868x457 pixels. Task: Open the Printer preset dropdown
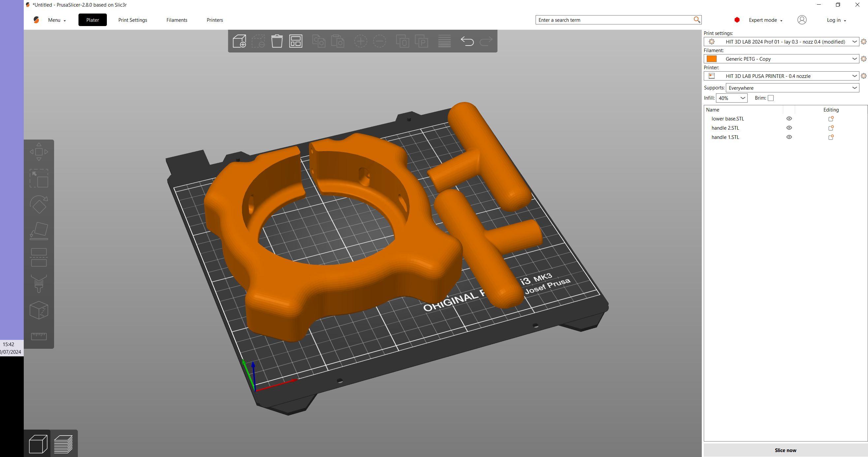pyautogui.click(x=781, y=76)
